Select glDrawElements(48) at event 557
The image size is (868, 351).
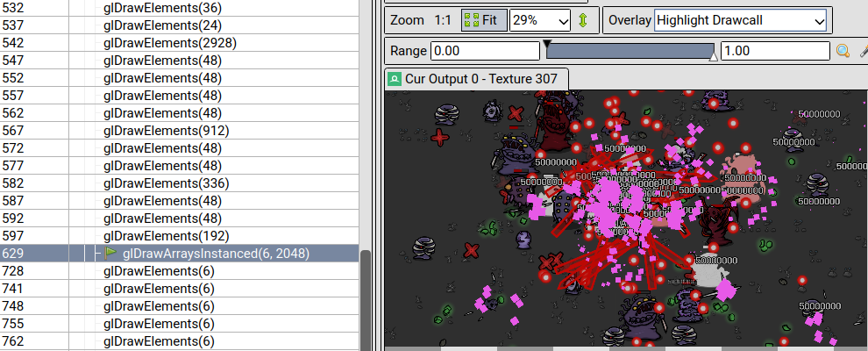click(x=163, y=96)
